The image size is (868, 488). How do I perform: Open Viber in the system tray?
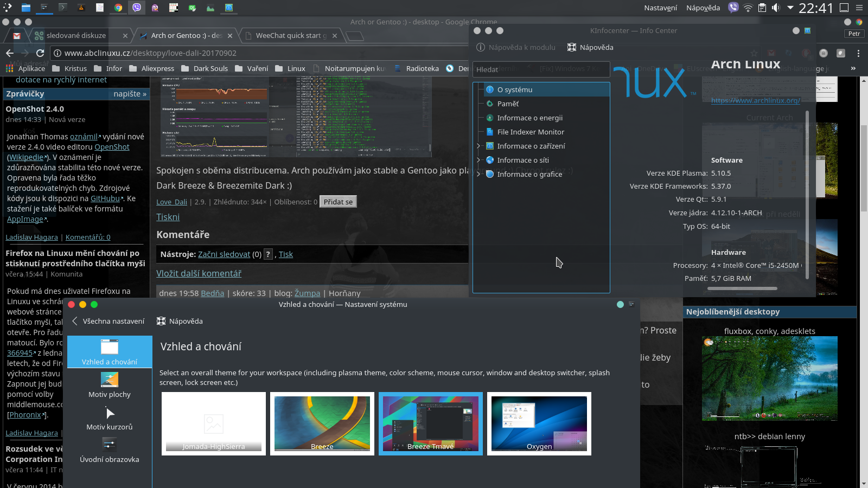pyautogui.click(x=733, y=8)
